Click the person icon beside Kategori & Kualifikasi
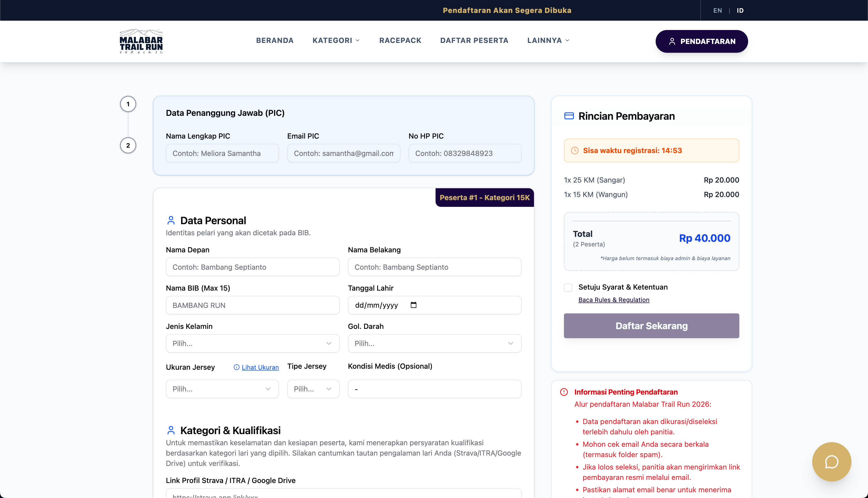Image resolution: width=868 pixels, height=498 pixels. coord(171,430)
